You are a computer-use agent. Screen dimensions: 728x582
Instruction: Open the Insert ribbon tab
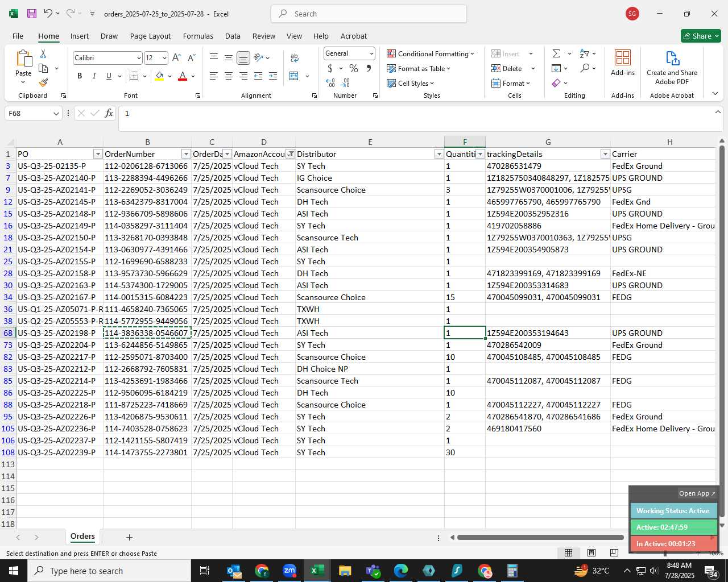tap(80, 36)
